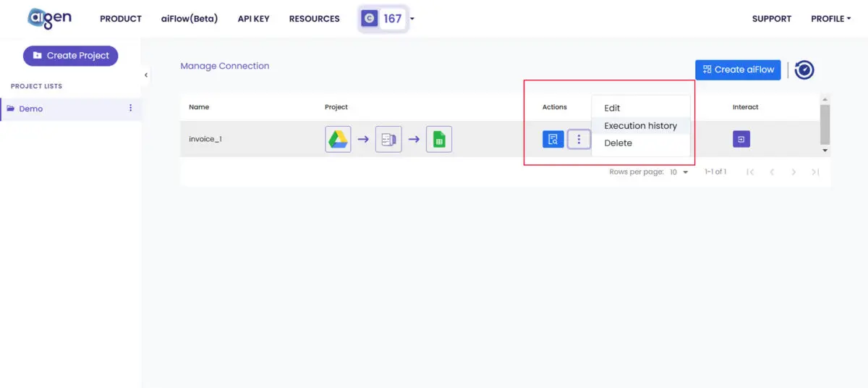Screen dimensions: 868x388
Task: Open the rows per page dropdown
Action: pyautogui.click(x=679, y=172)
